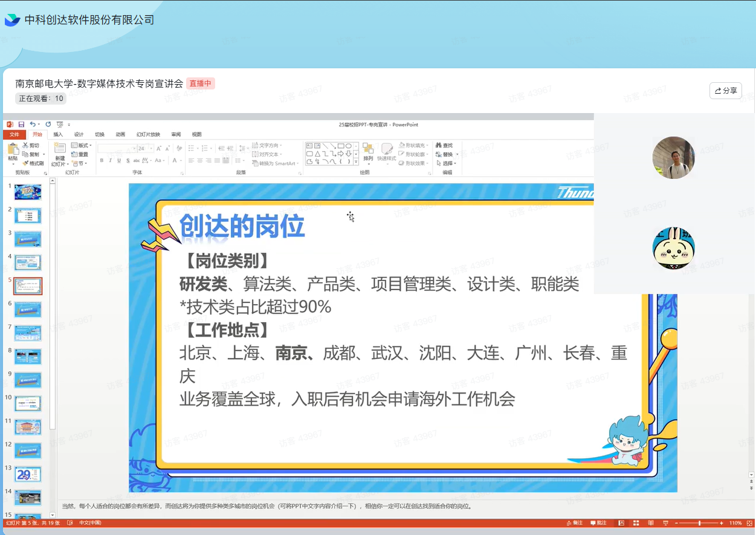Open the Arrange (排列) tool

(368, 150)
